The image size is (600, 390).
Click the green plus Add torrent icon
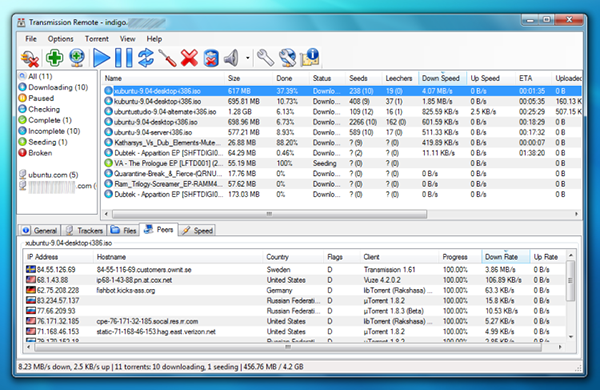pyautogui.click(x=54, y=58)
